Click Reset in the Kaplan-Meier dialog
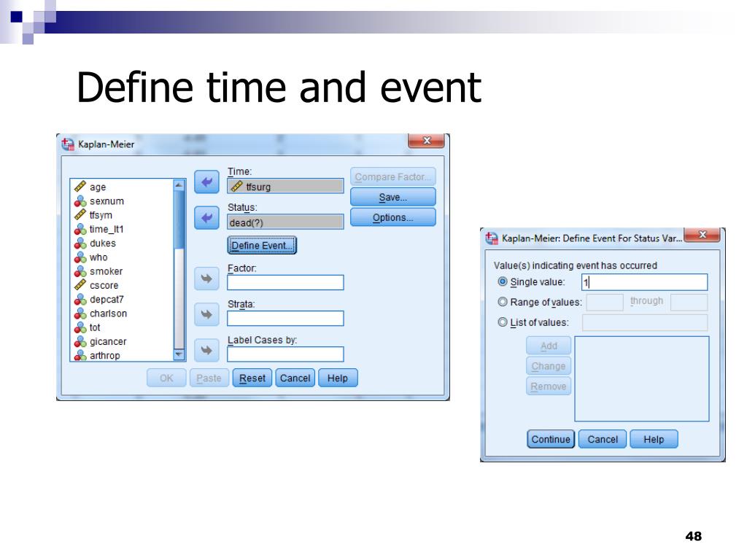The width and height of the screenshot is (747, 560). pyautogui.click(x=252, y=378)
